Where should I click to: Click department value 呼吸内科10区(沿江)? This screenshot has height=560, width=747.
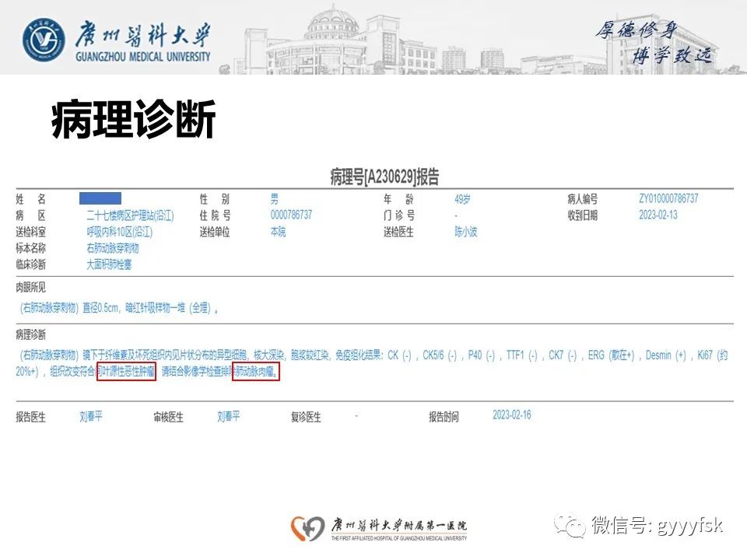(119, 232)
